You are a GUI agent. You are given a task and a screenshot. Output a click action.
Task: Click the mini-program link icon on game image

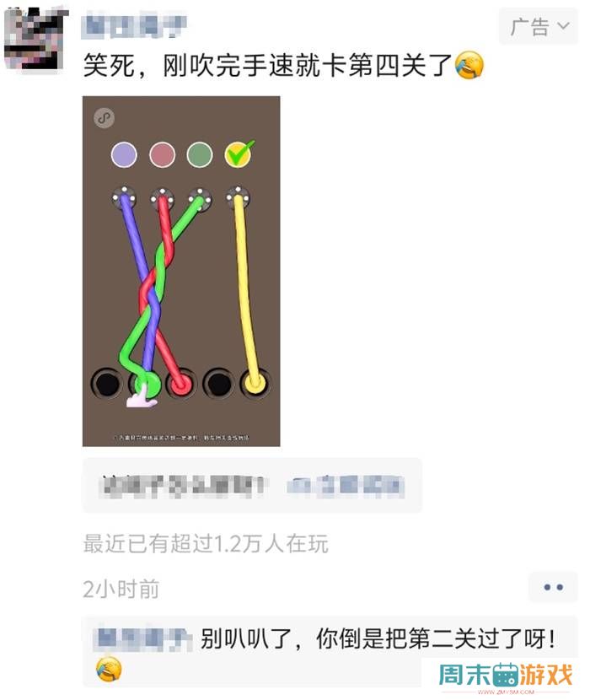pos(104,118)
